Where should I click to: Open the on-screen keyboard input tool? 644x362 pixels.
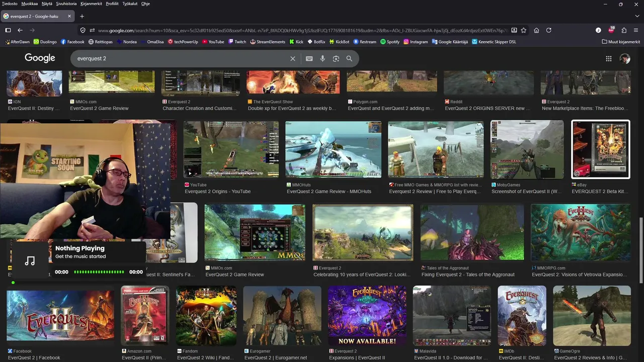pos(309,58)
